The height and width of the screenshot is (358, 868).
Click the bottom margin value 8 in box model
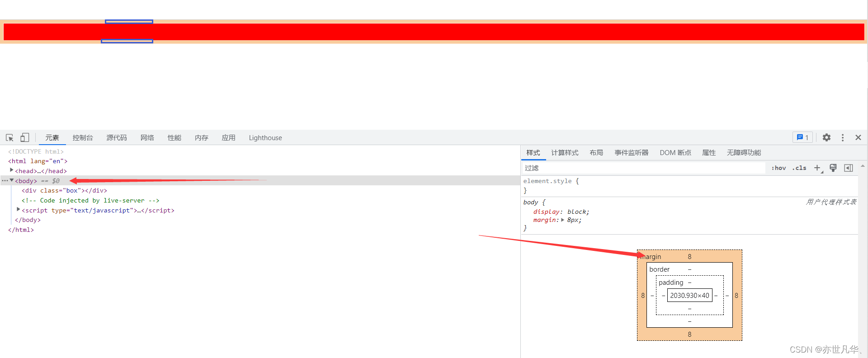tap(689, 334)
